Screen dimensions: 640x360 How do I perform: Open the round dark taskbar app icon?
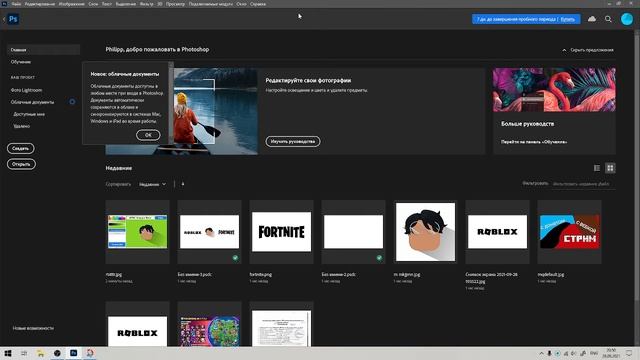tap(57, 353)
